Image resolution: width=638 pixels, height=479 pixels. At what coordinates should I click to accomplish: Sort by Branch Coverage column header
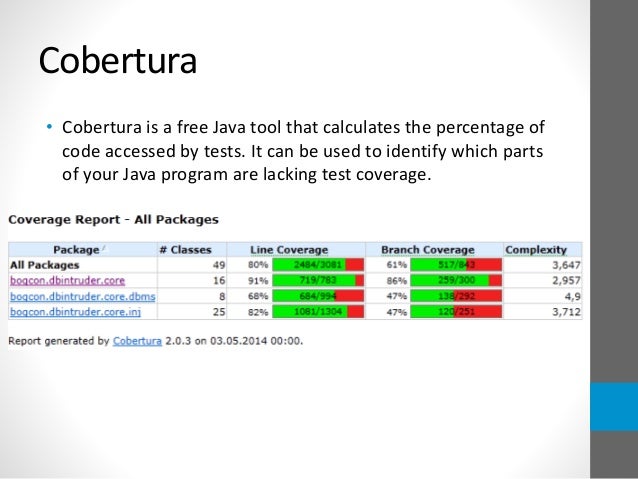click(428, 250)
